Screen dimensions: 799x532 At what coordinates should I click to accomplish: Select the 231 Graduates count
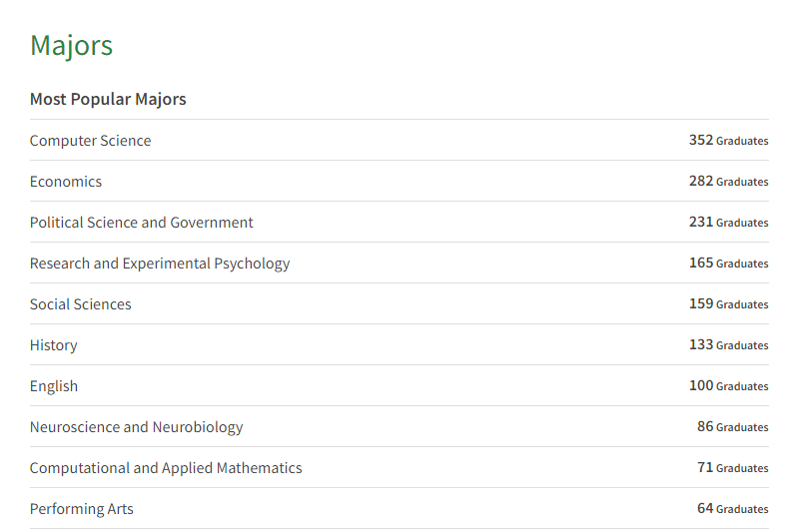tap(728, 223)
